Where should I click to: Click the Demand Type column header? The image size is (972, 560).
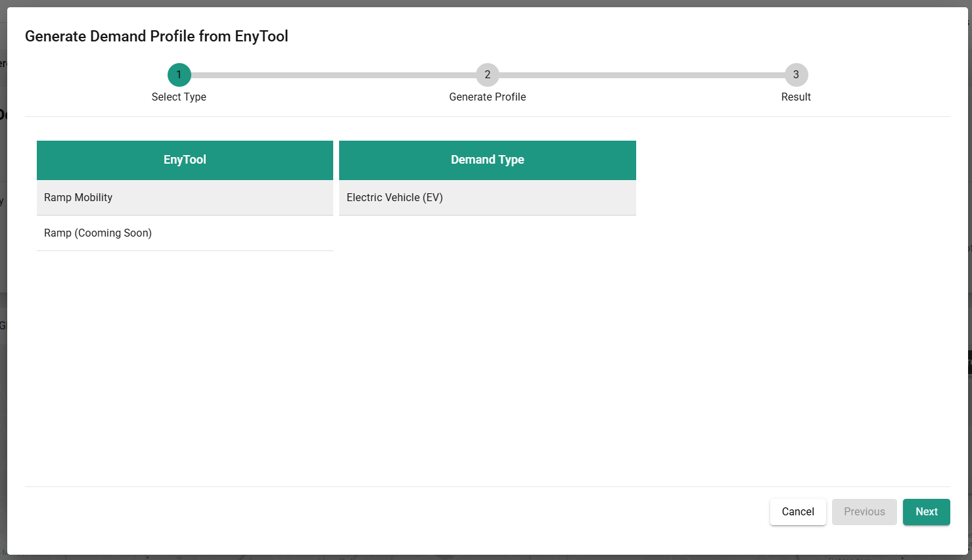pos(487,160)
